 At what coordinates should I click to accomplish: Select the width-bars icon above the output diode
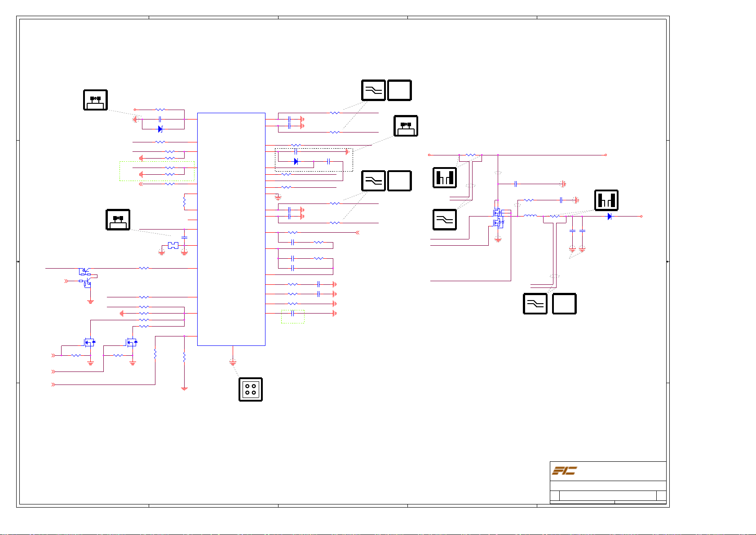[x=606, y=200]
